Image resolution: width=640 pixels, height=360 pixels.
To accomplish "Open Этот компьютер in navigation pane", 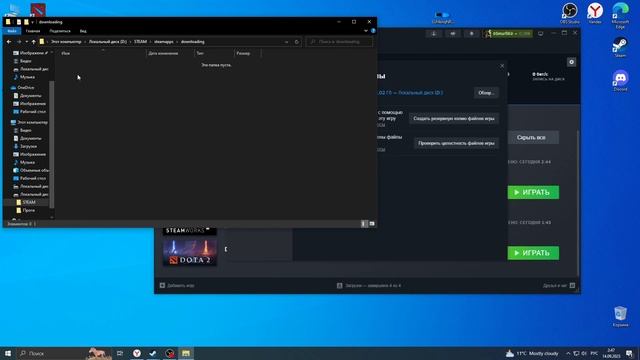I will [29, 122].
